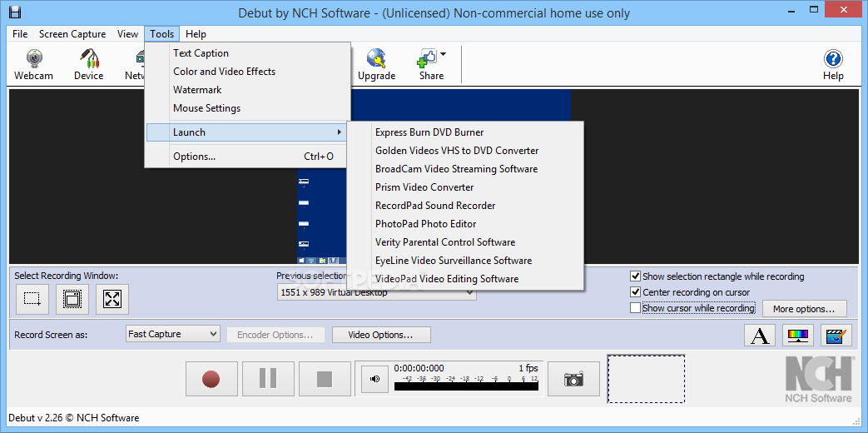Launch Express Burn DVD Burner

point(465,132)
